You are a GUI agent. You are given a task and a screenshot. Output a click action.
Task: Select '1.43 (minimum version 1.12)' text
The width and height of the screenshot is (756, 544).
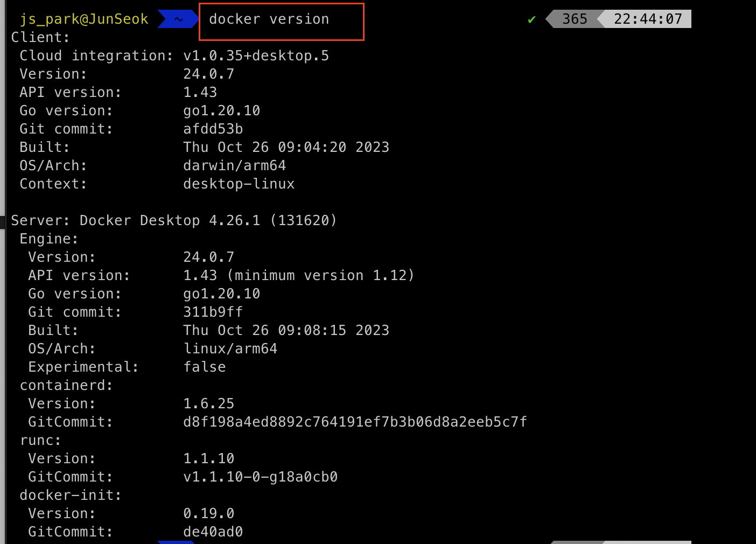299,276
